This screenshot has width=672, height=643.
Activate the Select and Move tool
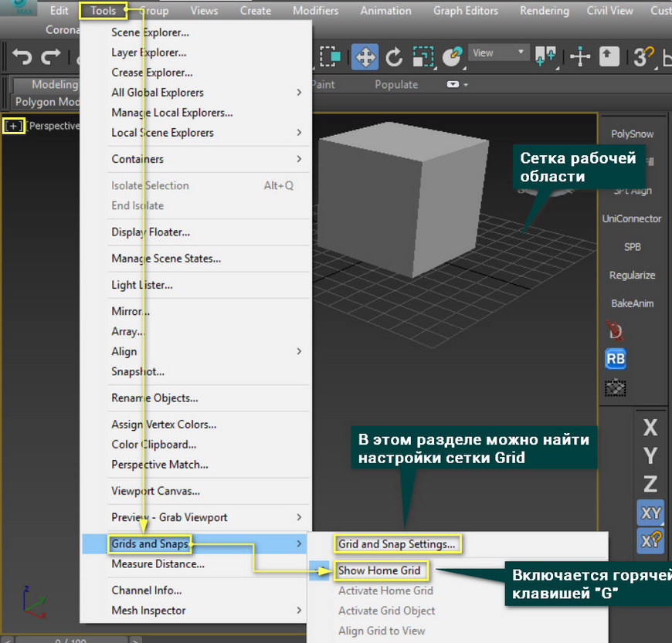365,56
